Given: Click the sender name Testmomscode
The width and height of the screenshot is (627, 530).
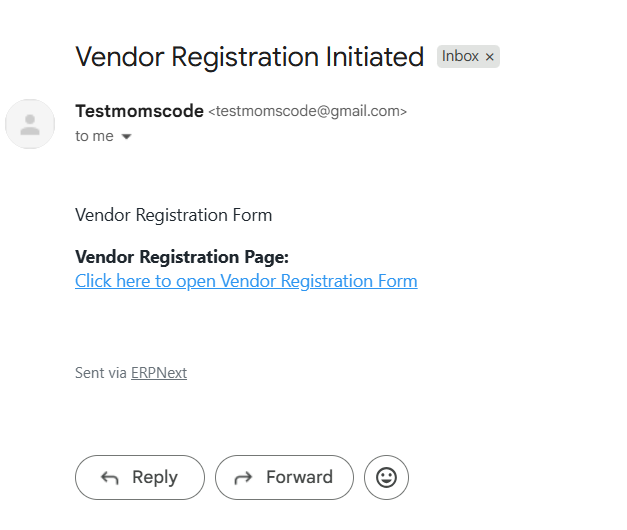Looking at the screenshot, I should [139, 111].
